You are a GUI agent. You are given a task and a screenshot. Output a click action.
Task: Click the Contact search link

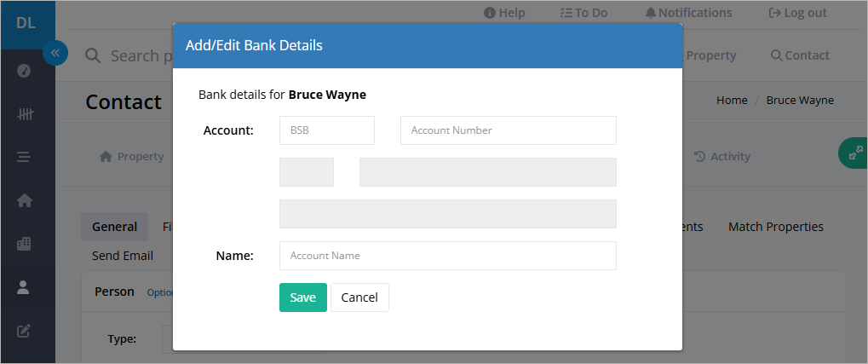pyautogui.click(x=801, y=55)
